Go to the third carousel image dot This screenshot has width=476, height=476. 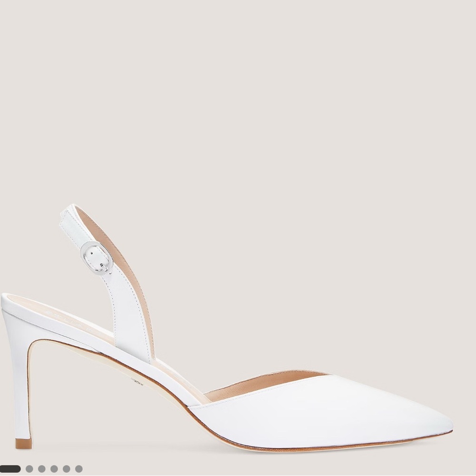pos(42,469)
